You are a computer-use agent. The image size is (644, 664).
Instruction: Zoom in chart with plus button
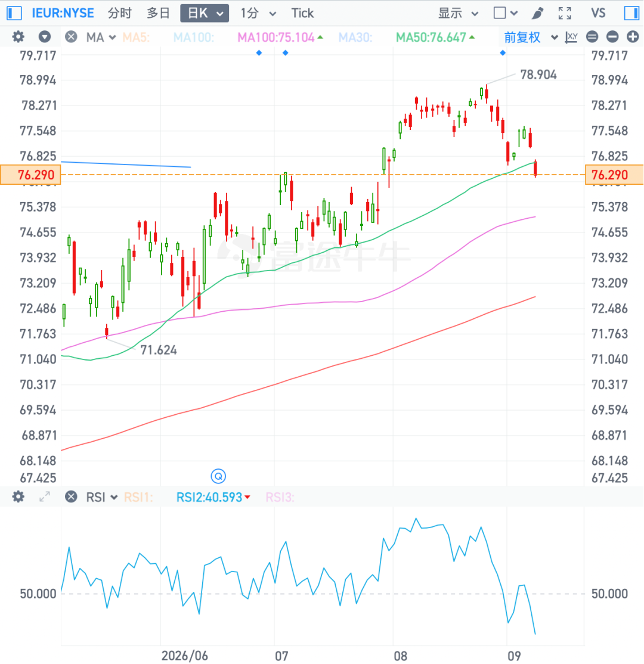(x=633, y=37)
